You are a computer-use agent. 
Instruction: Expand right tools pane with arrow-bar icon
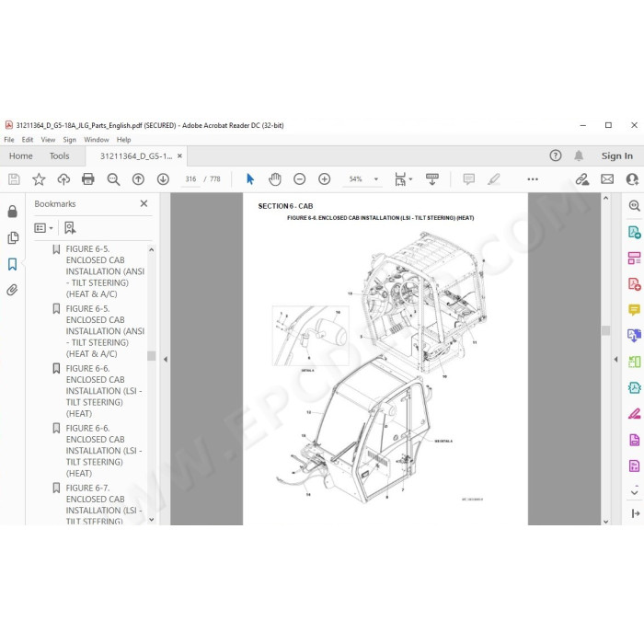636,513
